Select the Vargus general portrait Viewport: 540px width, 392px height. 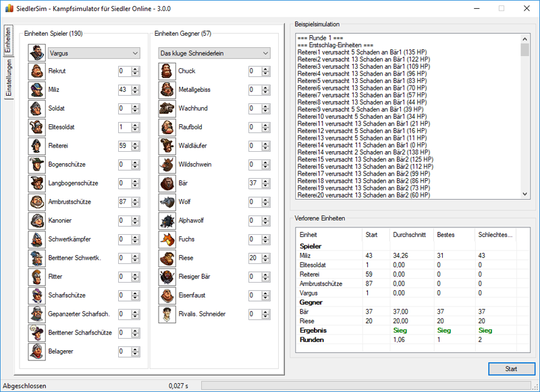[x=37, y=53]
